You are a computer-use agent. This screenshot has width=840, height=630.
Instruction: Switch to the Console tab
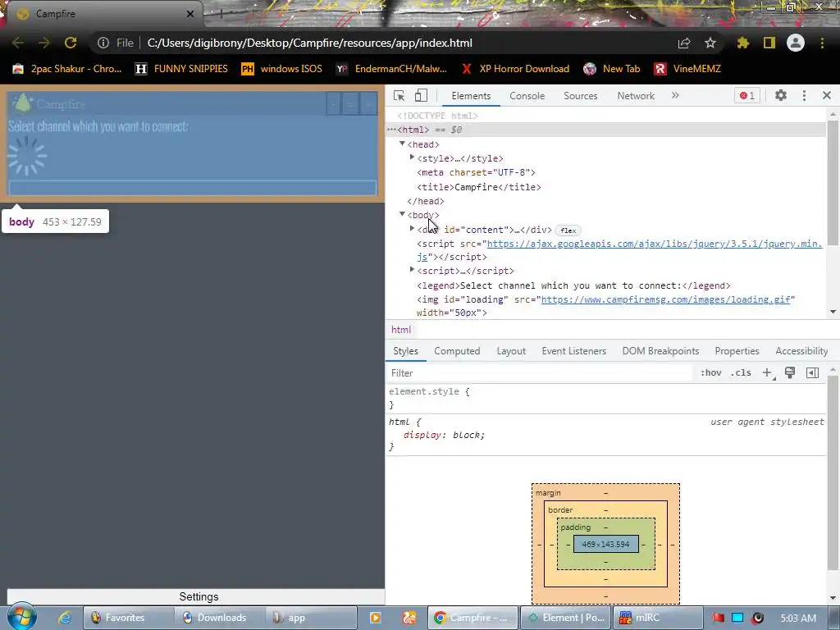click(x=527, y=96)
